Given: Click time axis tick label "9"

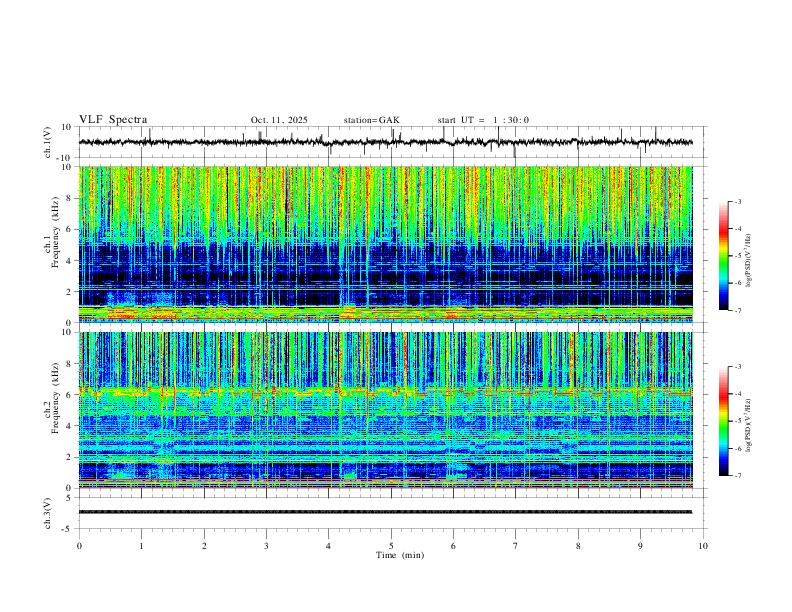Looking at the screenshot, I should (x=641, y=546).
